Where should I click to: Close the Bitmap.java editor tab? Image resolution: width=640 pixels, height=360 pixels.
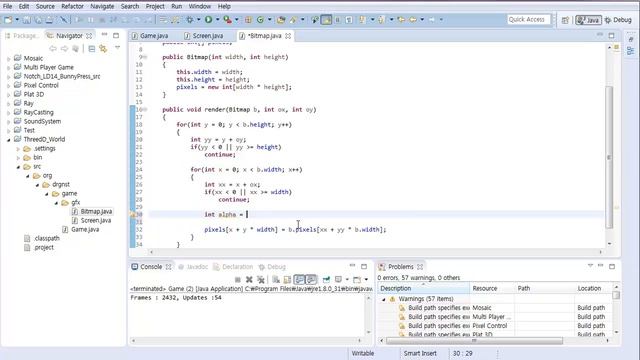[288, 36]
